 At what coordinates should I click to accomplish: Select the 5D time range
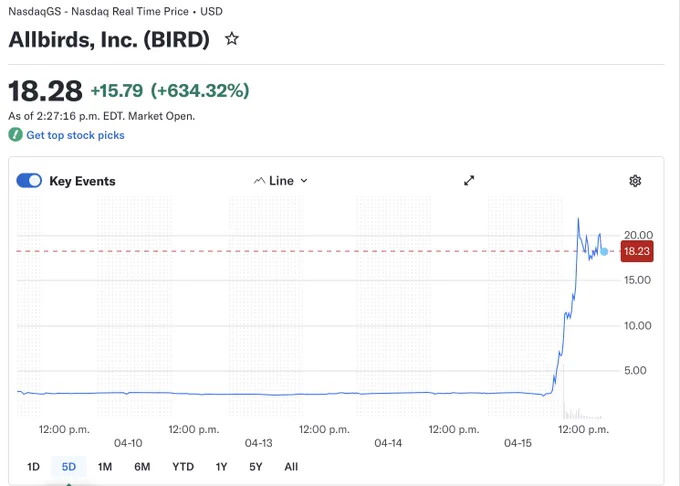(x=69, y=467)
